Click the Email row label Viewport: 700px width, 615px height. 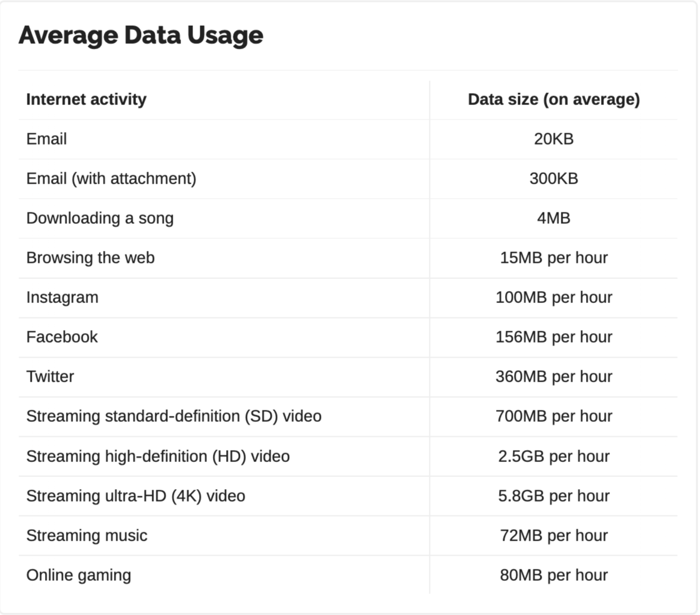(46, 139)
